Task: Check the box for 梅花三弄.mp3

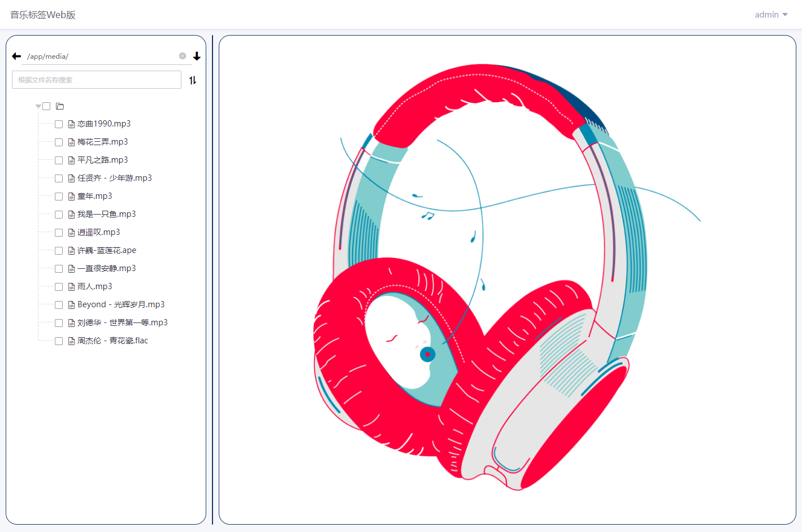Action: 59,142
